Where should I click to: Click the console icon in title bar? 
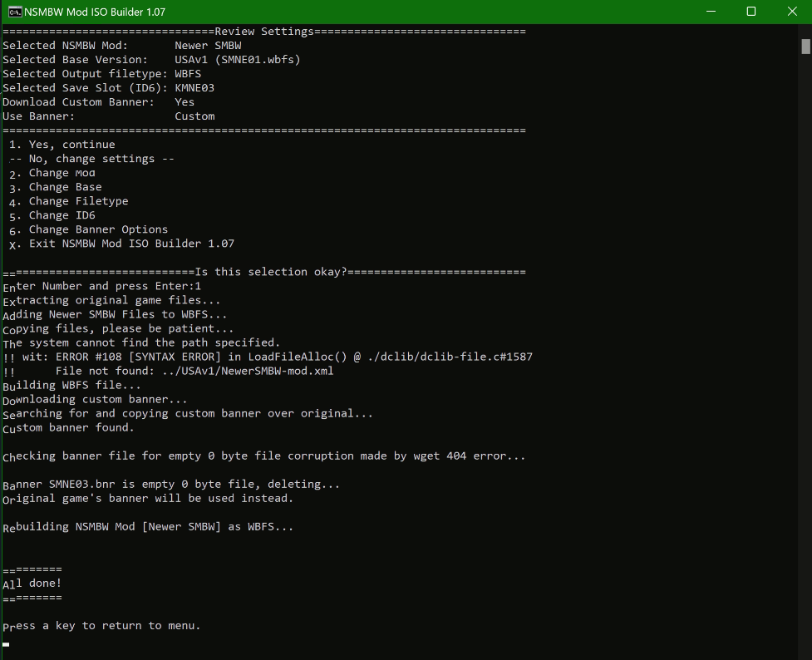click(x=14, y=12)
